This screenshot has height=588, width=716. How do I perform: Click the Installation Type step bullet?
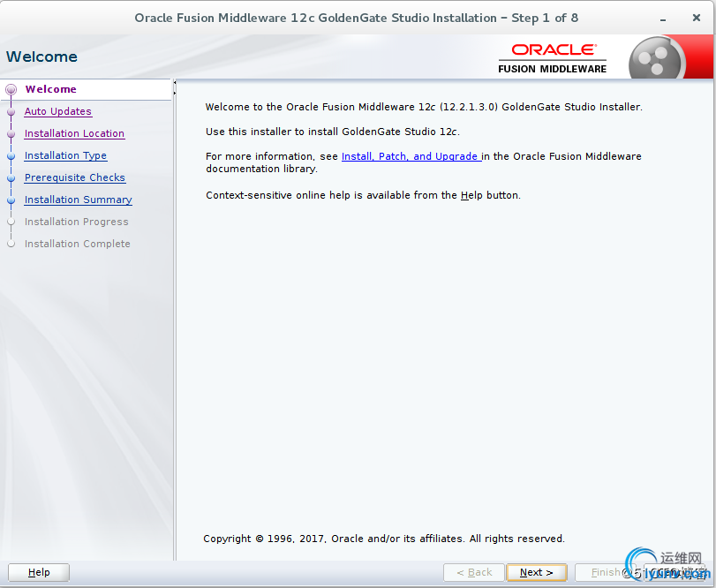[x=11, y=155]
